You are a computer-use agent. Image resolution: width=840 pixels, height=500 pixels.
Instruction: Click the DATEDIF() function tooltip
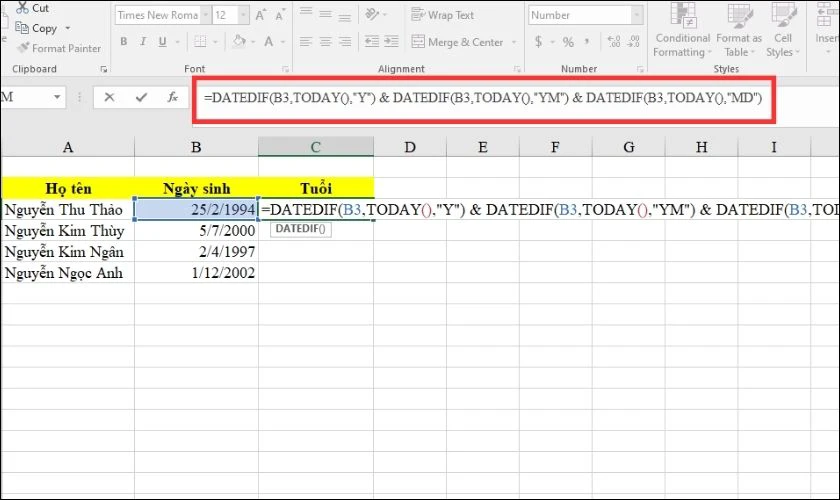coord(301,229)
